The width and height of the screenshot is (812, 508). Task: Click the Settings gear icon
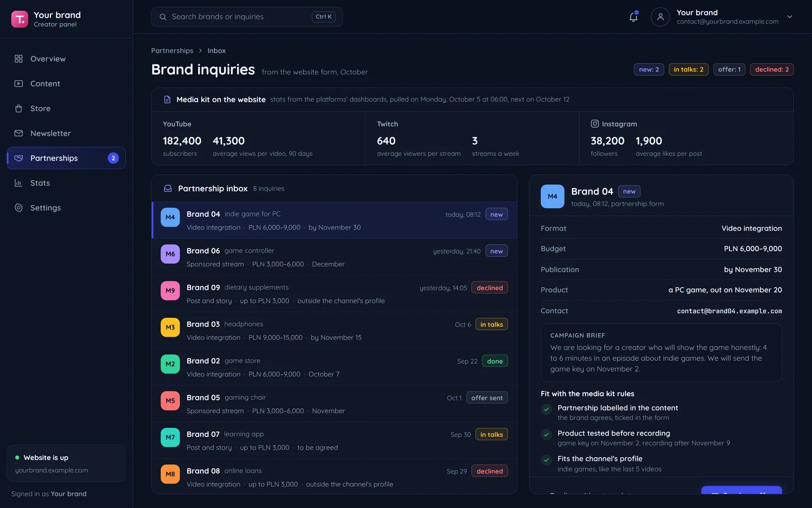[x=19, y=208]
